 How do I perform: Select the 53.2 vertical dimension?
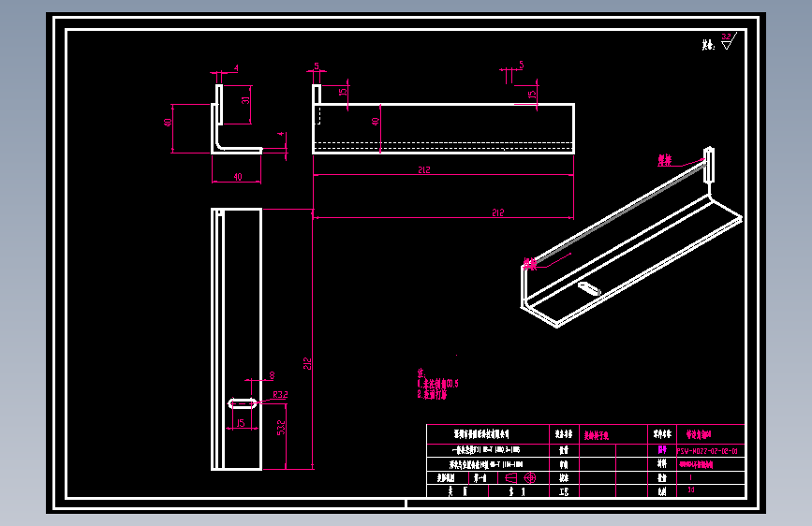281,428
